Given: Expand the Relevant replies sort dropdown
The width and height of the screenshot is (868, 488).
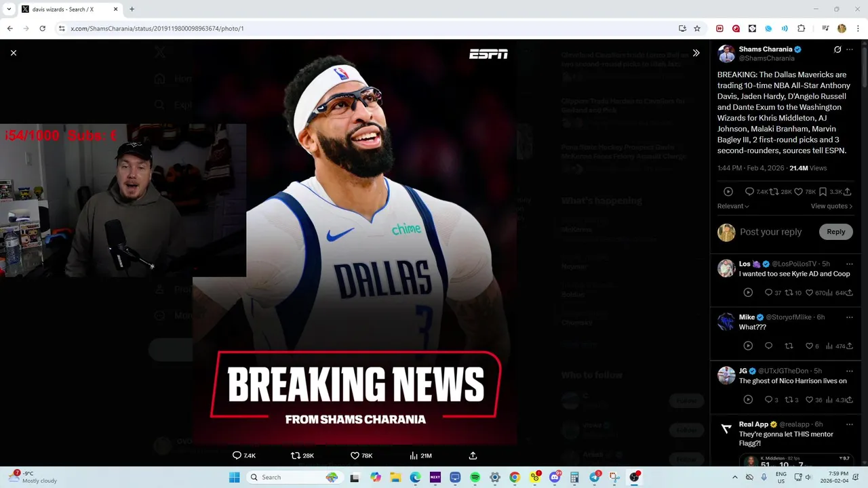Looking at the screenshot, I should 733,206.
